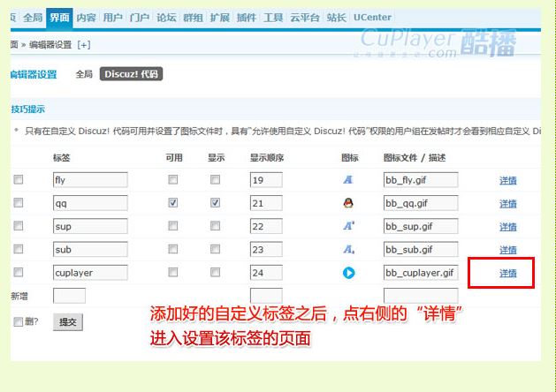Image resolution: width=556 pixels, height=392 pixels.
Task: Click the 新增 new tag name field
Action: pyautogui.click(x=69, y=296)
